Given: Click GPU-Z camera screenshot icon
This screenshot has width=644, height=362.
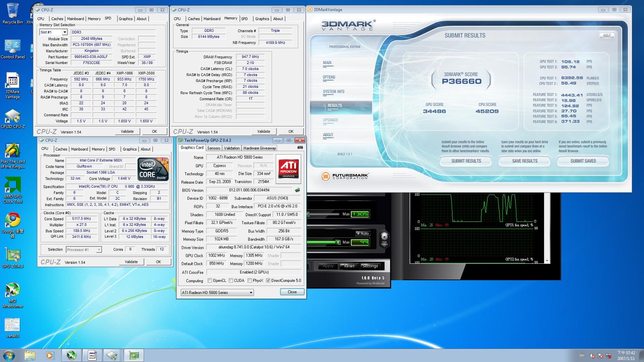Looking at the screenshot, I should pyautogui.click(x=300, y=148).
